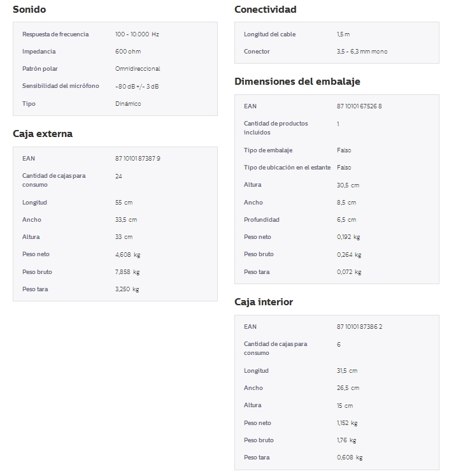Select the Caja externa heading
This screenshot has width=456, height=476.
[43, 134]
